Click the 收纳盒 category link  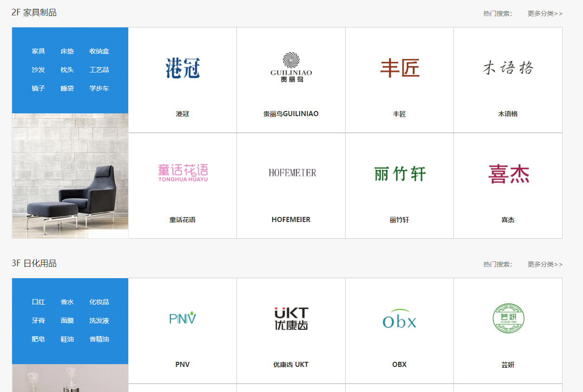(99, 51)
